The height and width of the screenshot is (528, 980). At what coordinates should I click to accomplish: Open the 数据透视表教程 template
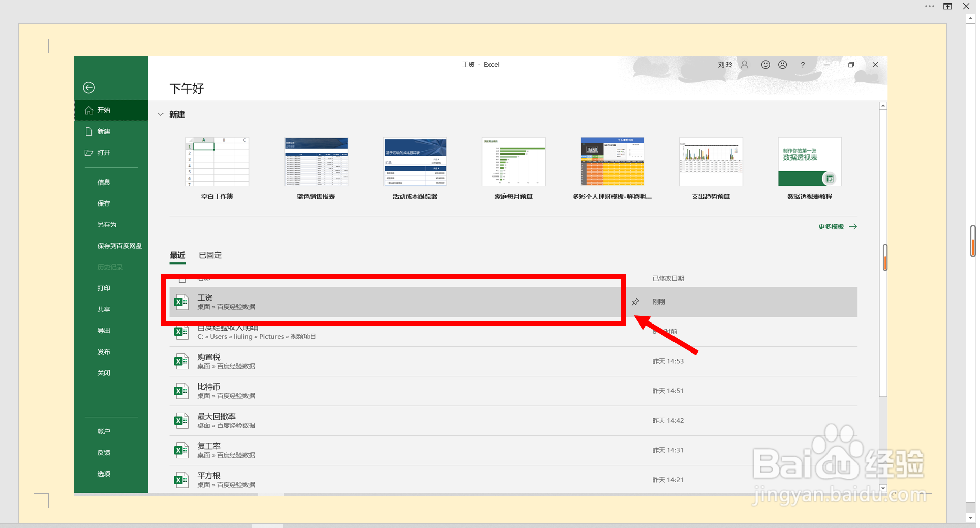point(810,169)
